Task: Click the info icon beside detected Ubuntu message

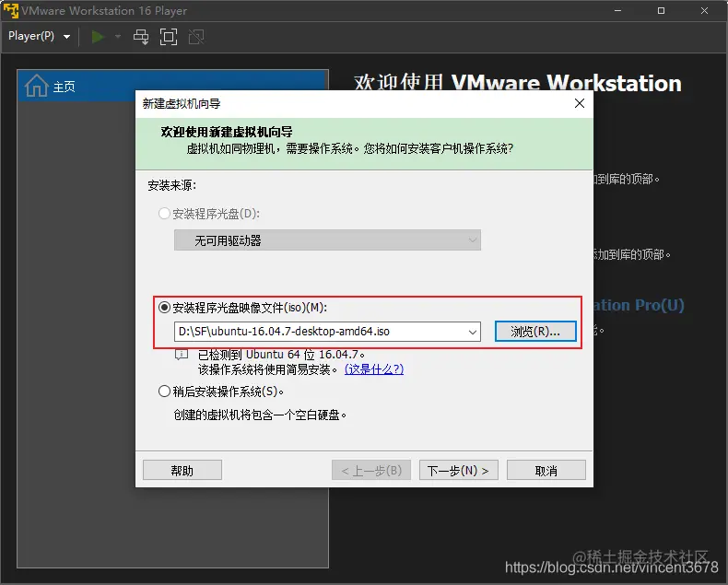Action: [x=181, y=355]
